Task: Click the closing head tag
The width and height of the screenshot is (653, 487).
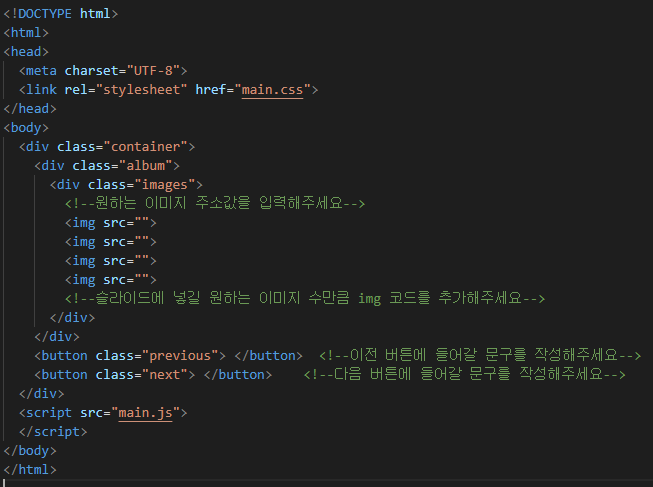Action: 30,109
